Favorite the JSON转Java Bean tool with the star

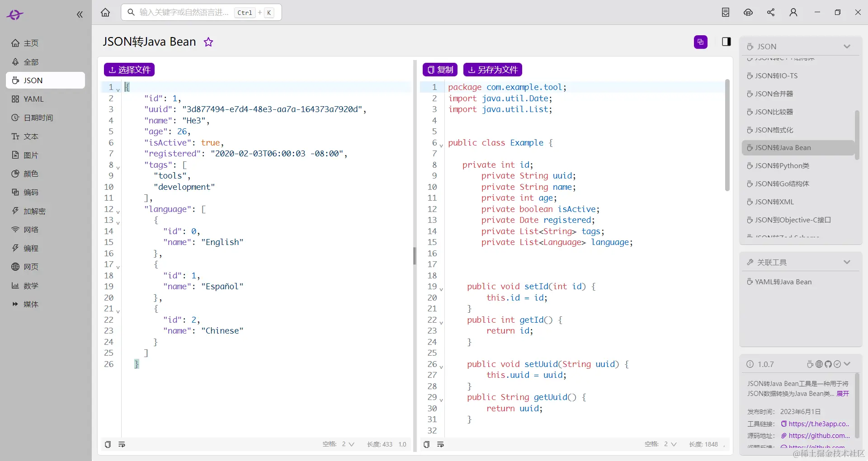coord(208,42)
